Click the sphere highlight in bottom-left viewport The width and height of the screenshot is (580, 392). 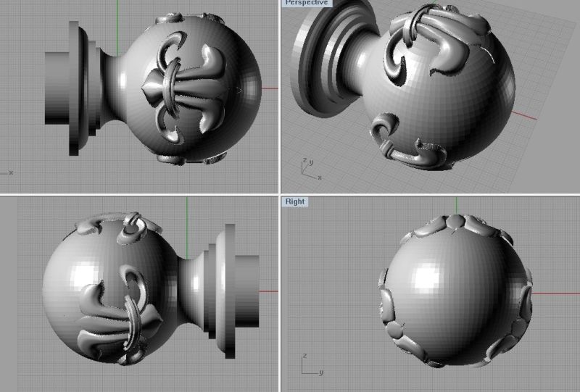point(76,274)
